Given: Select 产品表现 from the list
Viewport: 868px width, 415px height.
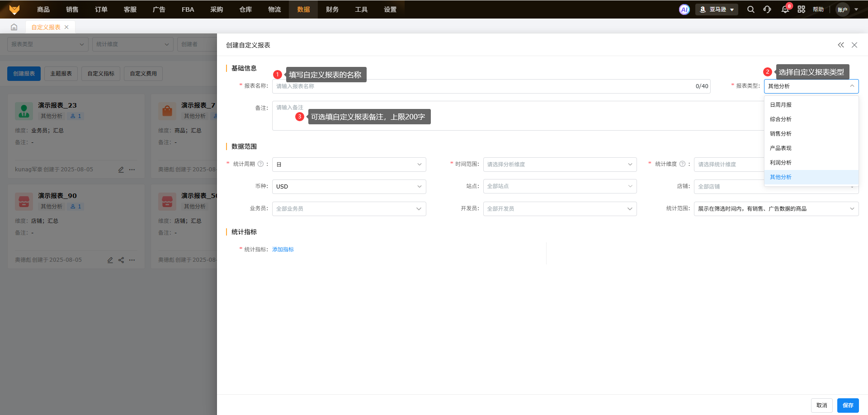Looking at the screenshot, I should [811, 148].
